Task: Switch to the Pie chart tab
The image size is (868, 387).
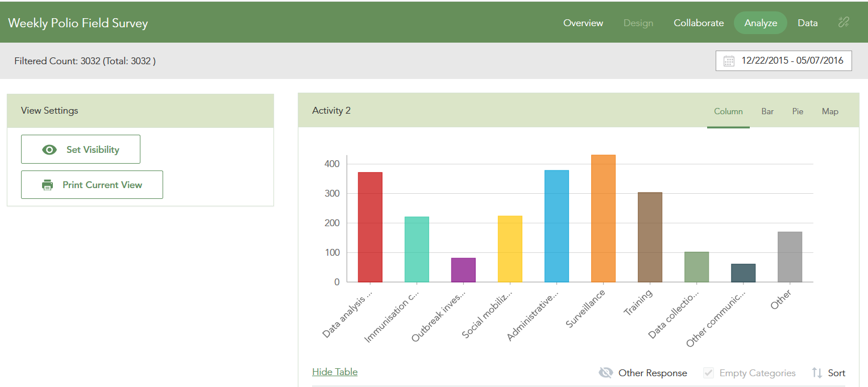Action: pyautogui.click(x=798, y=111)
